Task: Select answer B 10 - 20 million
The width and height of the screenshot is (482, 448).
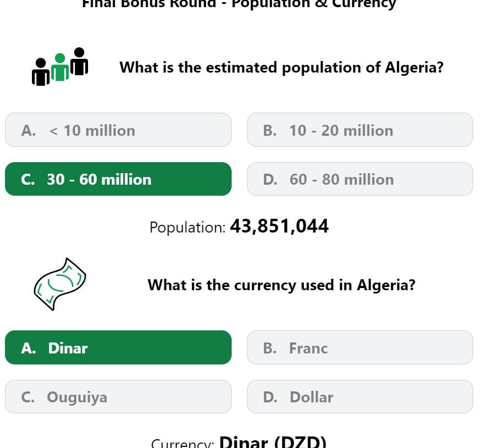Action: pos(360,130)
